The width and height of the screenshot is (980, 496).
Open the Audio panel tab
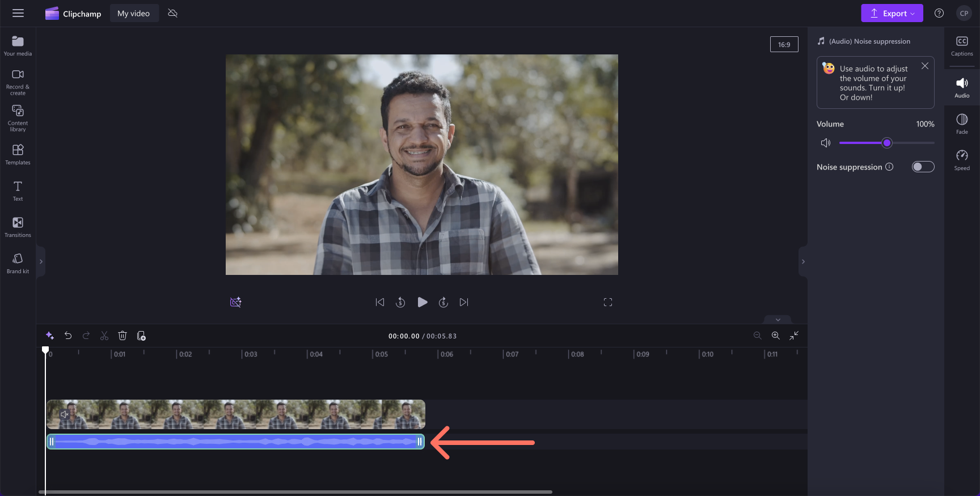(962, 88)
